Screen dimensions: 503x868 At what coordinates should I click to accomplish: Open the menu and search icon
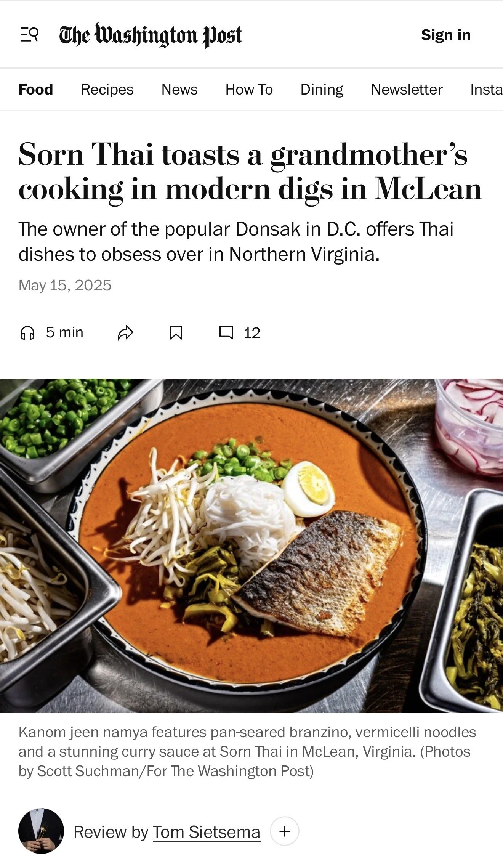[29, 35]
